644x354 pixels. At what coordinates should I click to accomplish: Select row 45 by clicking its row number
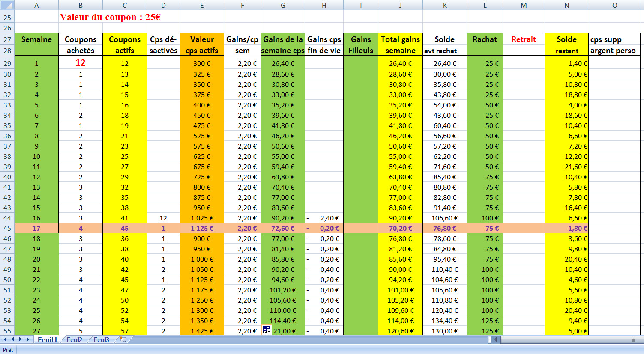click(7, 228)
